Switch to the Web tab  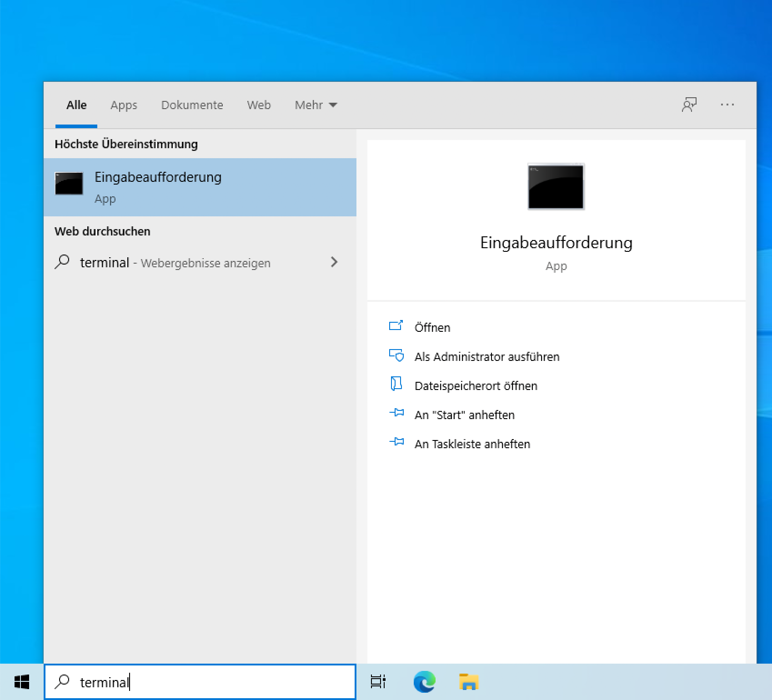[x=259, y=105]
